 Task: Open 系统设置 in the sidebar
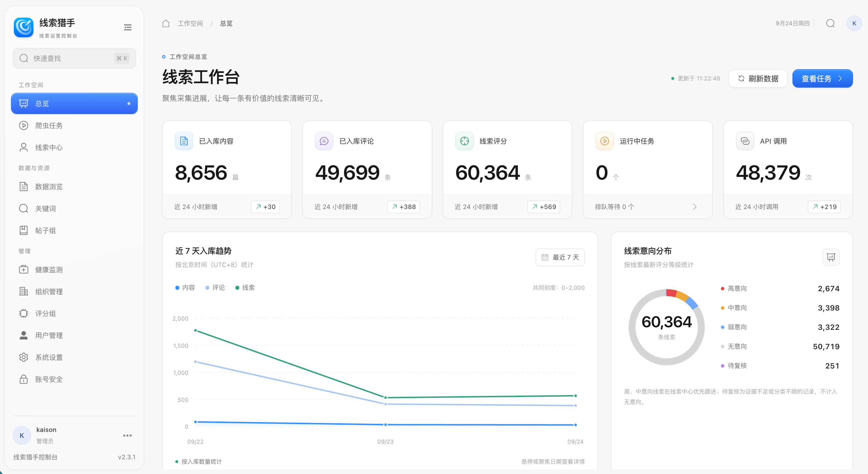(x=74, y=357)
